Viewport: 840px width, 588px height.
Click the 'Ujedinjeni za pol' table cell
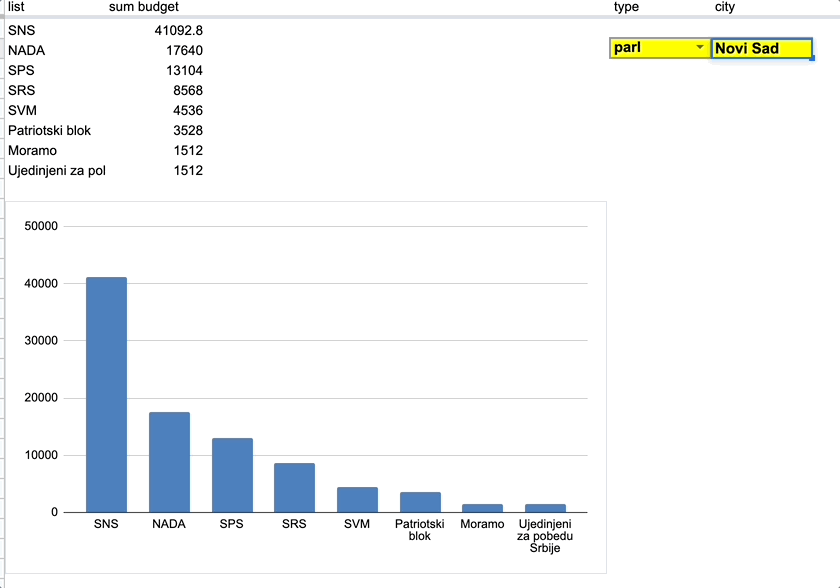(x=57, y=171)
